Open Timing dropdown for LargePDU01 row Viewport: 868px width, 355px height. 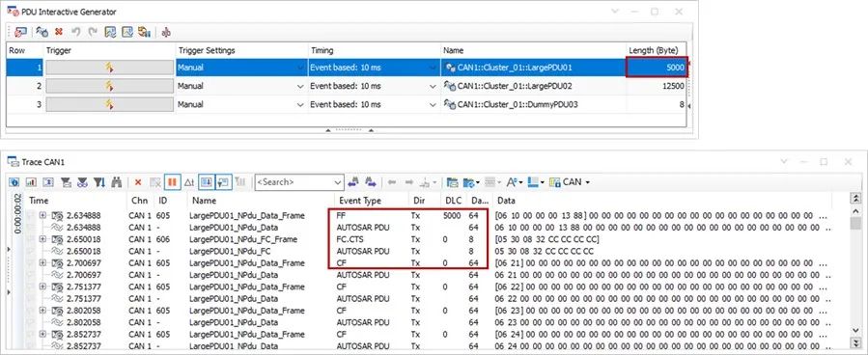[434, 68]
